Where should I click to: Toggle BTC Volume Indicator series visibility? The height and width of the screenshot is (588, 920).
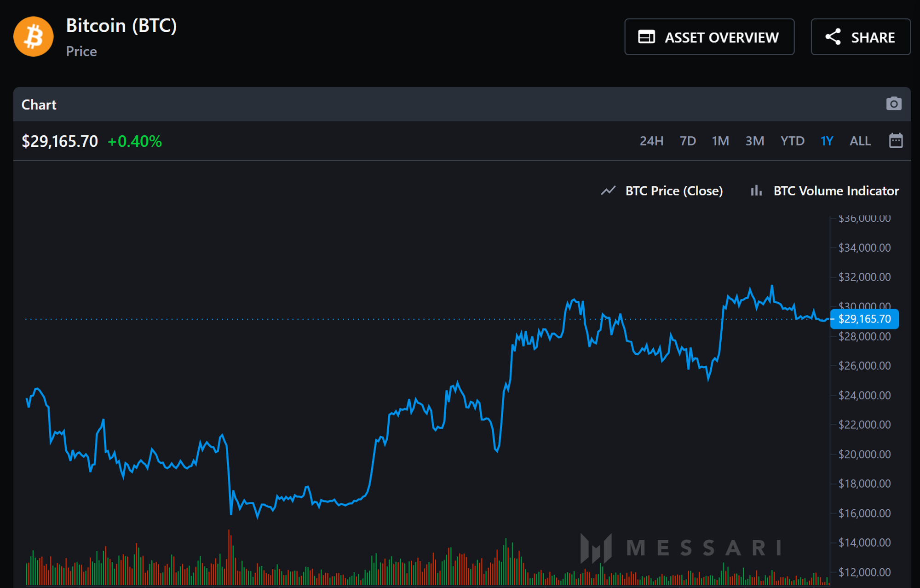point(835,191)
